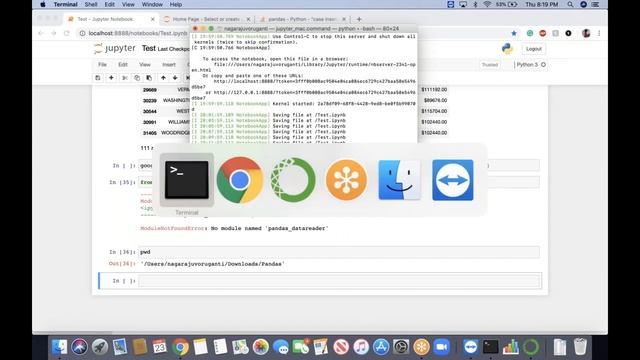Screen dimensions: 640x360
Task: Click the Jupyter logo
Action: 115,49
